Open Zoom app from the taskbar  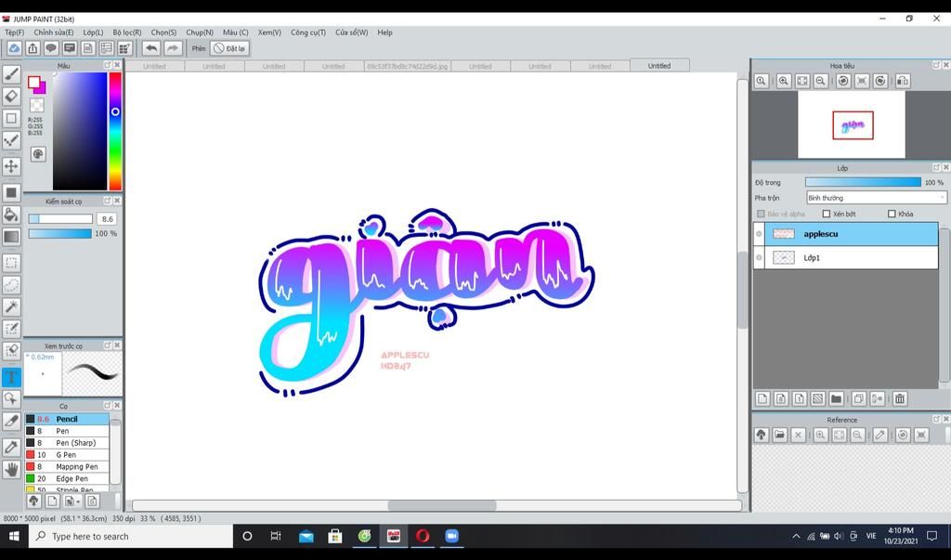451,536
